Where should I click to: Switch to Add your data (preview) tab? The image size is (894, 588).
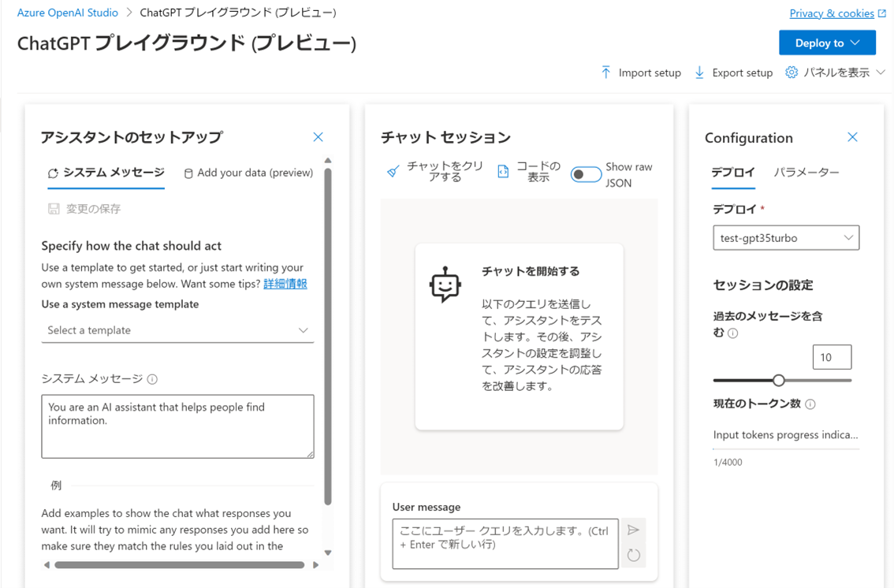point(248,173)
